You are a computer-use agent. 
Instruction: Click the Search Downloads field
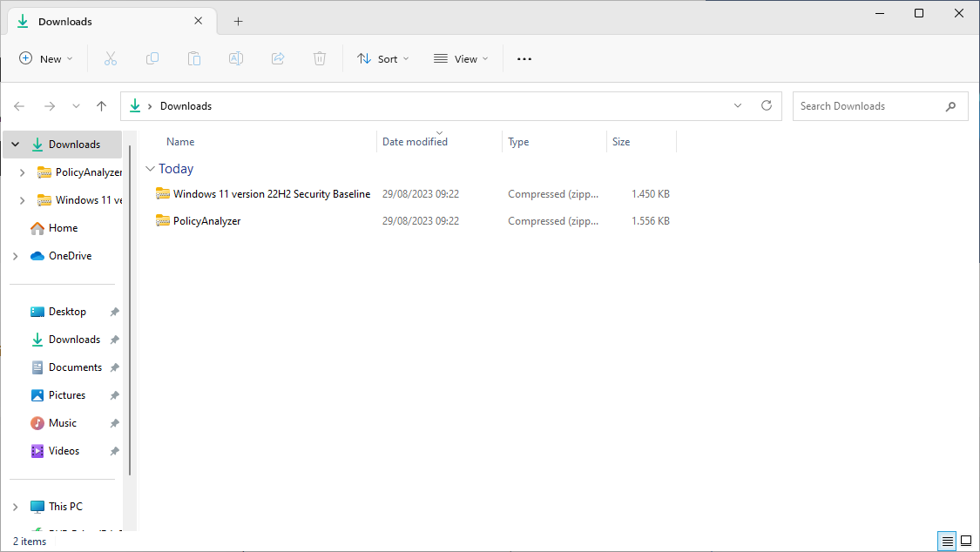880,106
